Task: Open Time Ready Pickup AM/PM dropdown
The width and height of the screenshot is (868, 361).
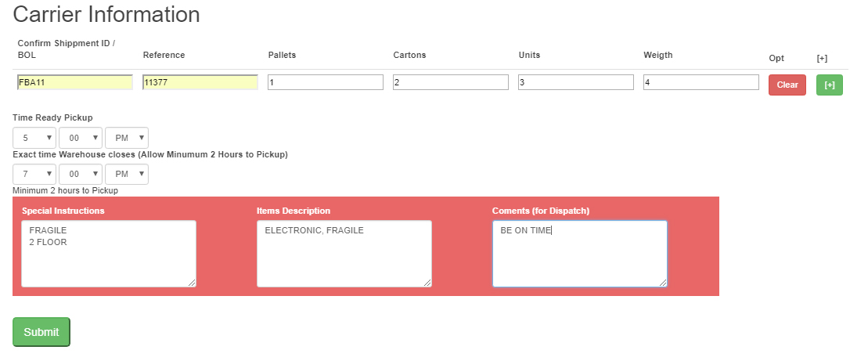Action: tap(127, 138)
